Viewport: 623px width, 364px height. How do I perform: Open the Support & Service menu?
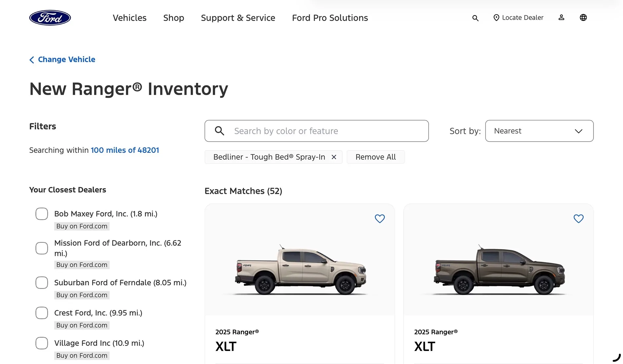point(238,18)
